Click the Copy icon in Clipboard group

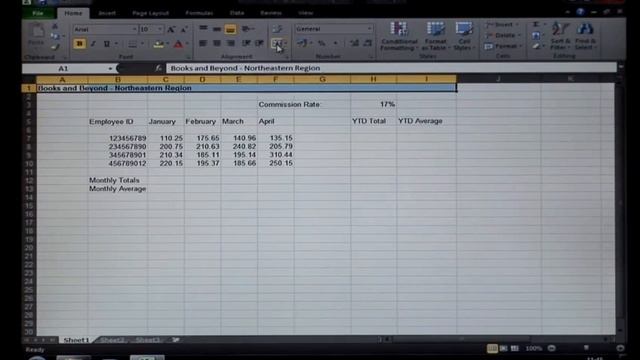tap(55, 37)
